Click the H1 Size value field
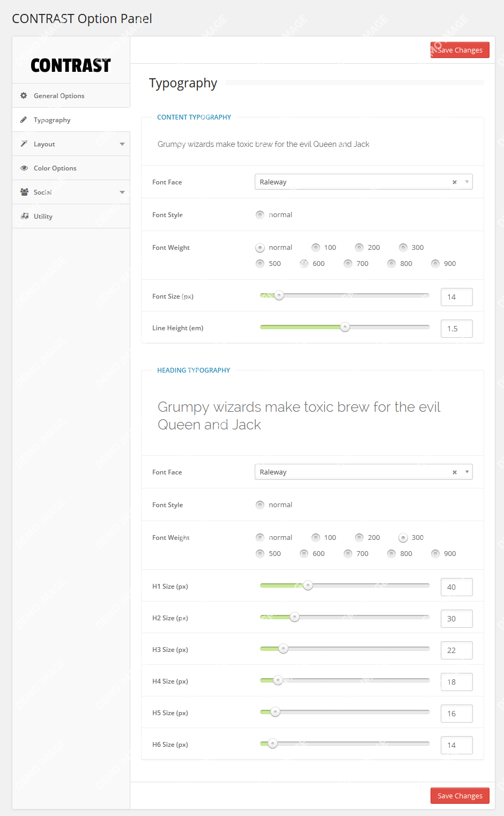504x816 pixels. pos(456,587)
